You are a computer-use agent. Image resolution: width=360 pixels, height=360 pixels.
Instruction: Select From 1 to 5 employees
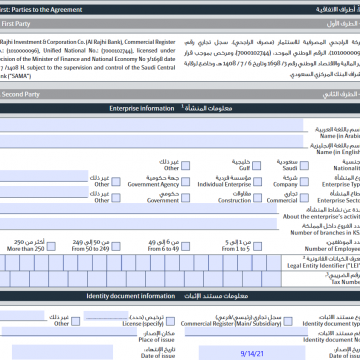[257, 246]
